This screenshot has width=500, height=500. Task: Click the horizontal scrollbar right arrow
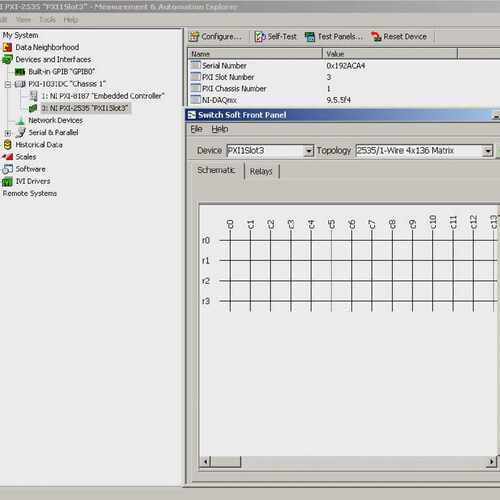[491, 462]
